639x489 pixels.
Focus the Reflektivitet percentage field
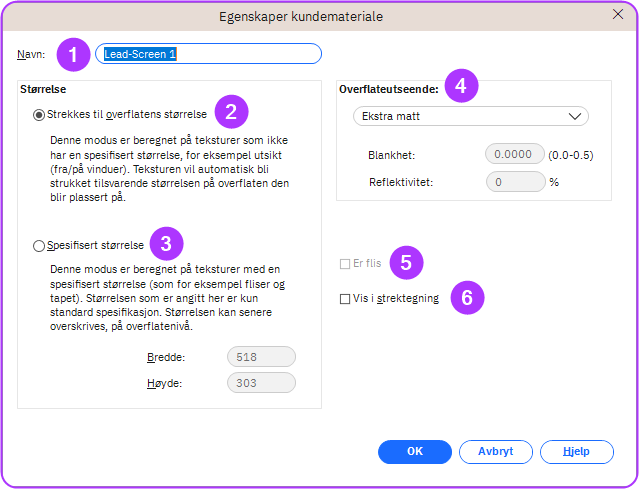pos(514,182)
